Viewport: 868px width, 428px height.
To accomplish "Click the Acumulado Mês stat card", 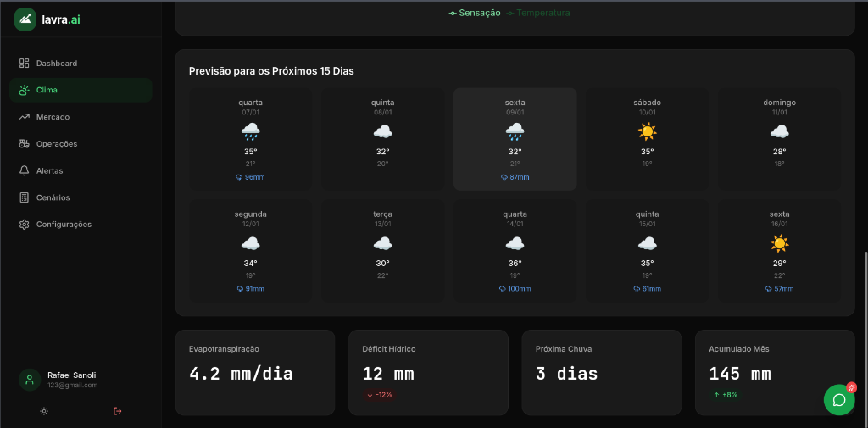I will click(x=774, y=373).
